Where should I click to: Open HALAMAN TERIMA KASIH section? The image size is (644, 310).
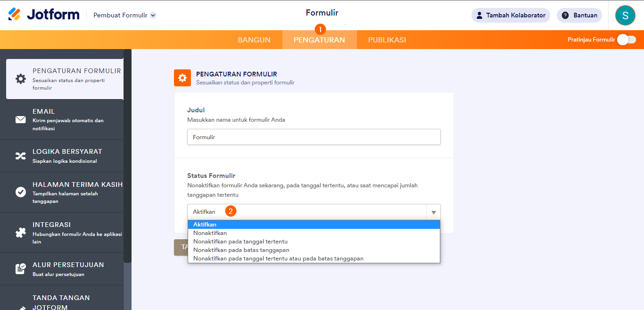point(62,192)
